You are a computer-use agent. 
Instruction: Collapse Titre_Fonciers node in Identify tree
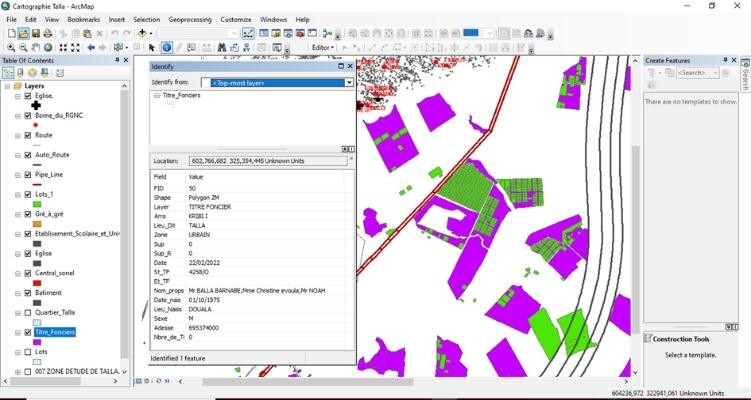[x=157, y=96]
